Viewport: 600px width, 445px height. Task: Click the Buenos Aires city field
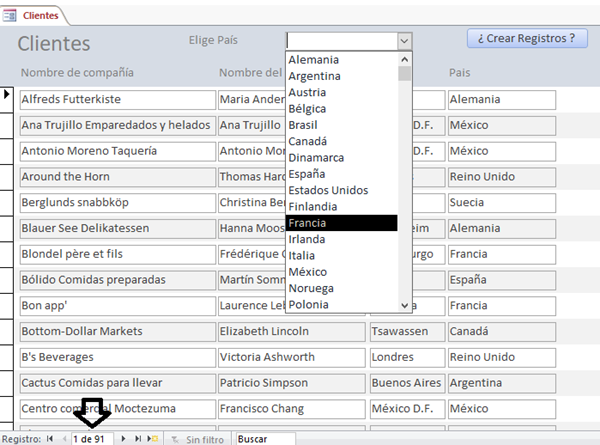[408, 383]
